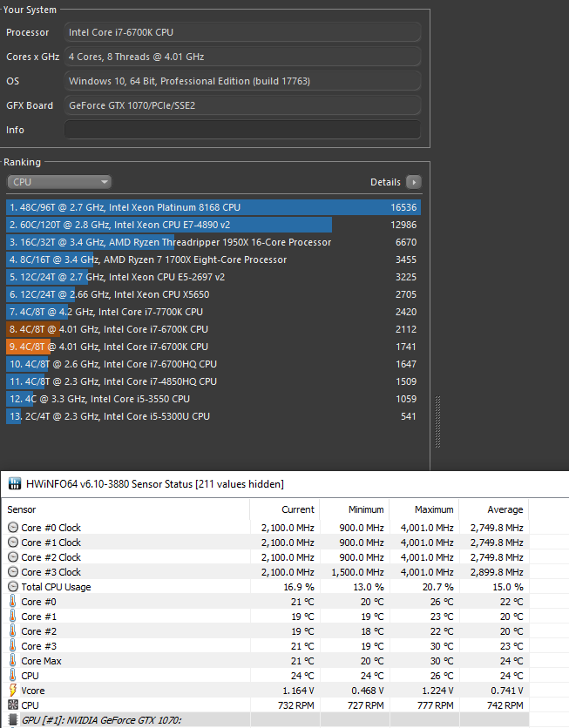Viewport: 569px width, 728px height.
Task: Click CPU fan maximum 777 RPM
Action: point(435,705)
